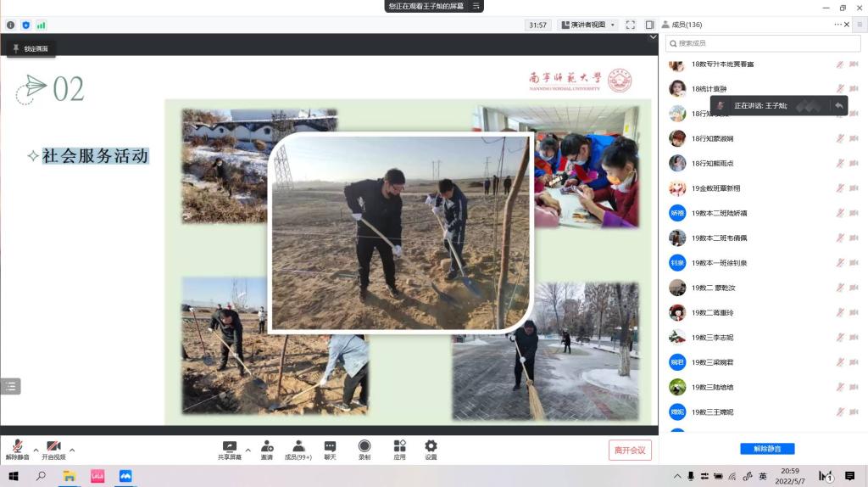Screen dimensions: 868x487
Task: Open the share screen tool (共享屏幕)
Action: [229, 447]
